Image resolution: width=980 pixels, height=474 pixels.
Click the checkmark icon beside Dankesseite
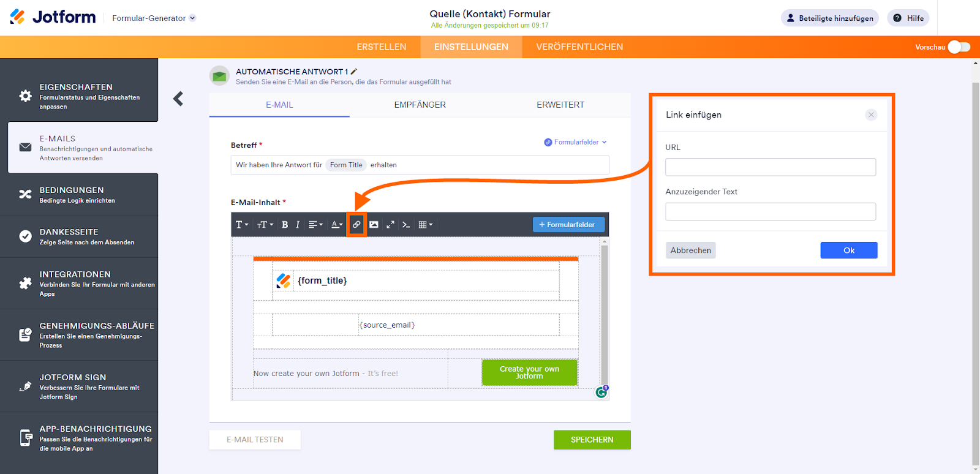click(25, 236)
